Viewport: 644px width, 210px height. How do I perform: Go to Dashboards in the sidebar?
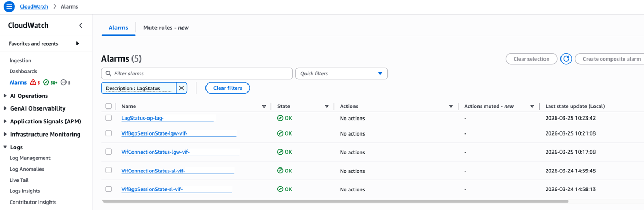23,71
